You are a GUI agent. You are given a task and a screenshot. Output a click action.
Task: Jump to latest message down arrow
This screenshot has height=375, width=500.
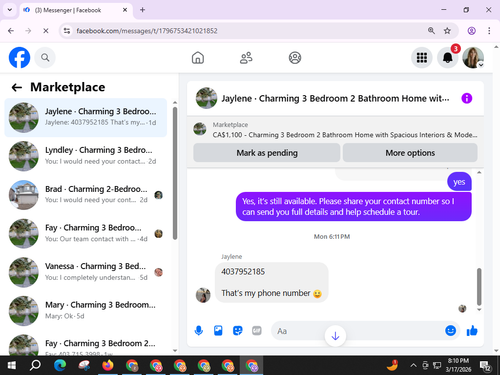[335, 336]
